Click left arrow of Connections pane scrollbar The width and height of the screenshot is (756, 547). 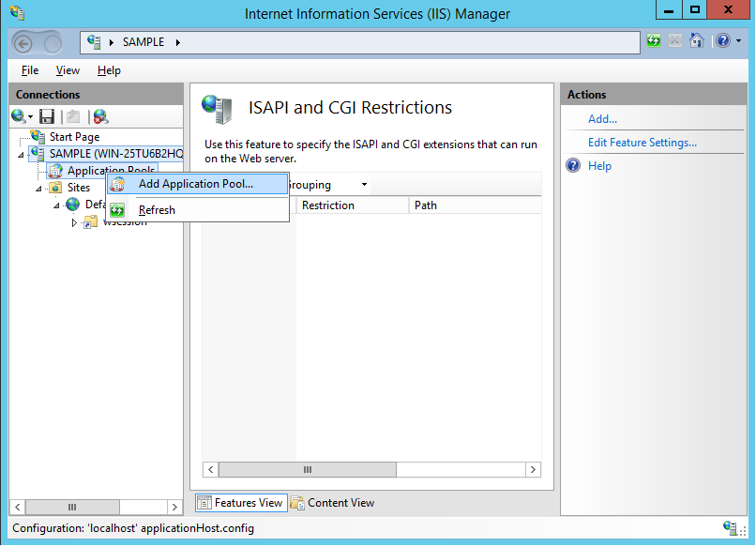18,507
